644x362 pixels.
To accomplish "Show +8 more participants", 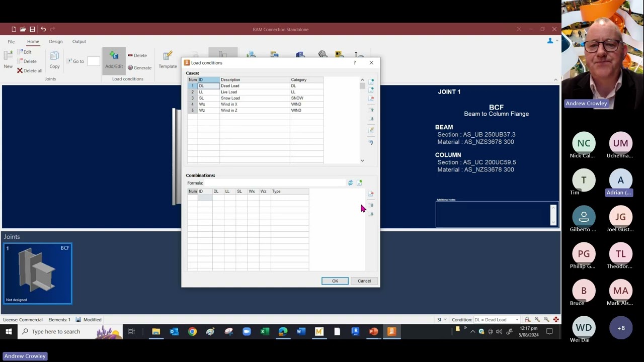I will click(621, 328).
